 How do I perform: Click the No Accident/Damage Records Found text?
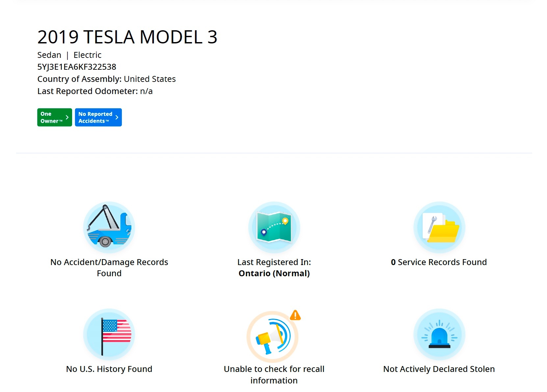(x=109, y=268)
